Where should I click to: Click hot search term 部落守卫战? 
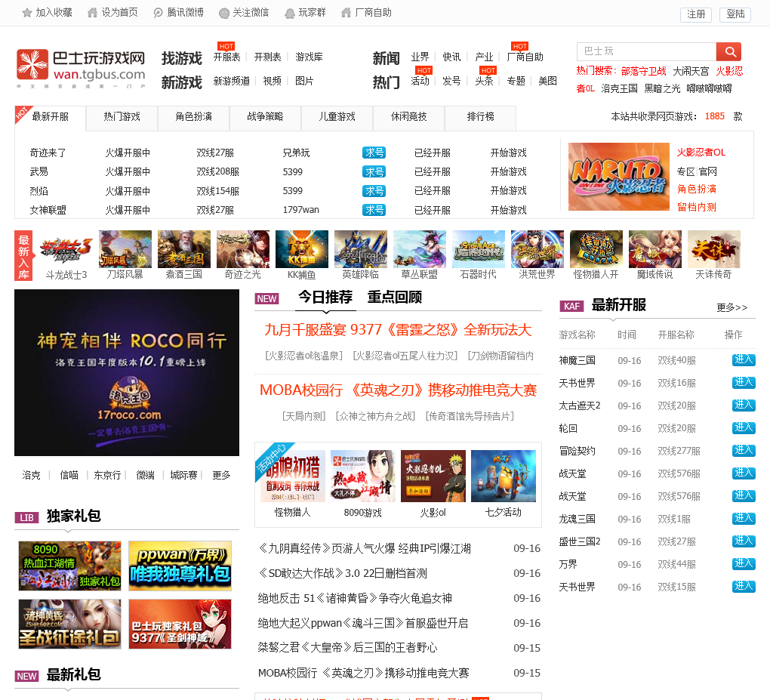(x=643, y=71)
